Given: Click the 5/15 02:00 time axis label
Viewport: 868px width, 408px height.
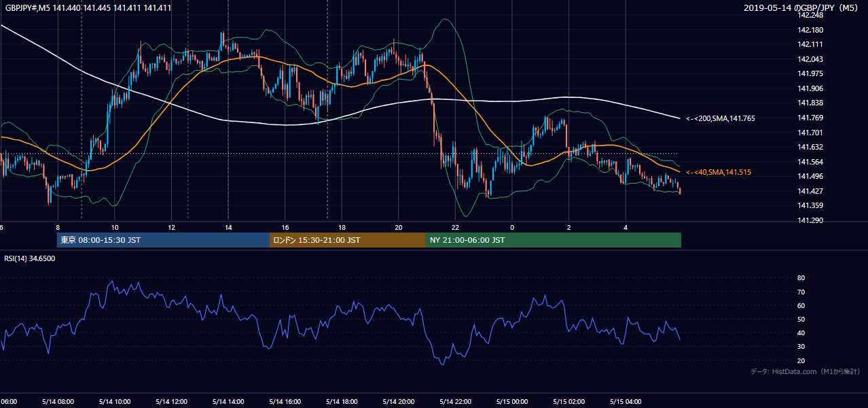Looking at the screenshot, I should point(569,401).
